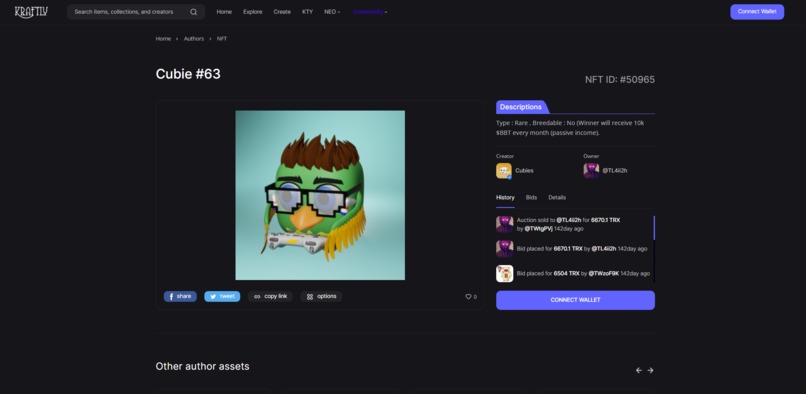Open the owner @TL4ii2h name link

(615, 171)
